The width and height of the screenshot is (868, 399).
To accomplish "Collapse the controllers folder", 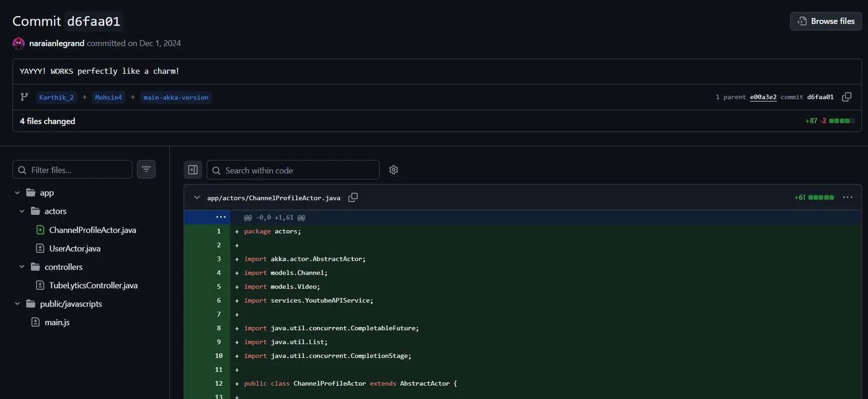I will (22, 267).
